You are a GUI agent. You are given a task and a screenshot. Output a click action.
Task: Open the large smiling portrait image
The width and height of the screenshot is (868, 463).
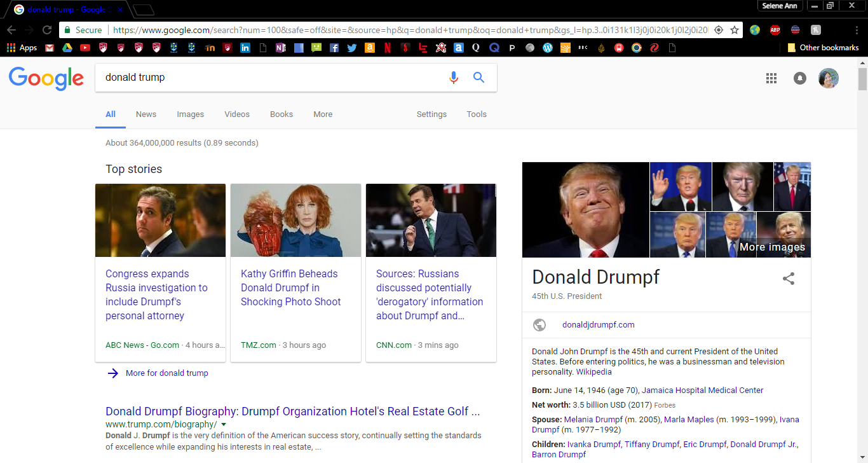586,210
